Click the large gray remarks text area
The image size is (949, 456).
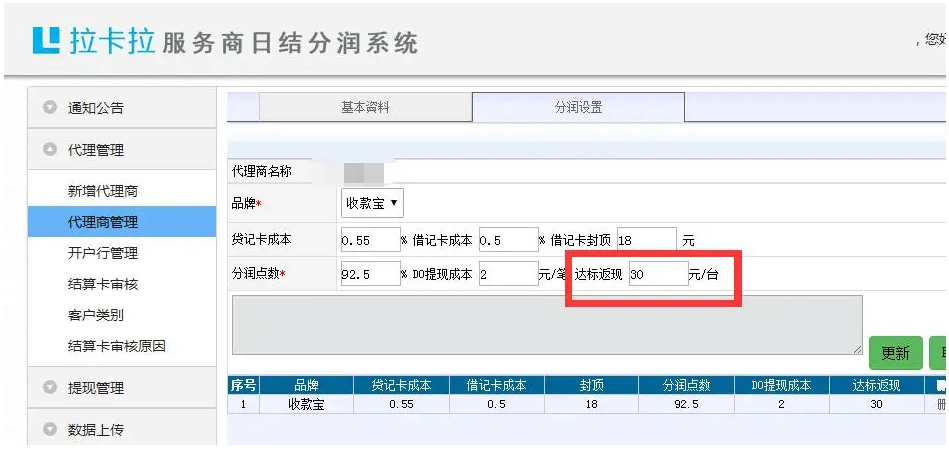coord(547,325)
